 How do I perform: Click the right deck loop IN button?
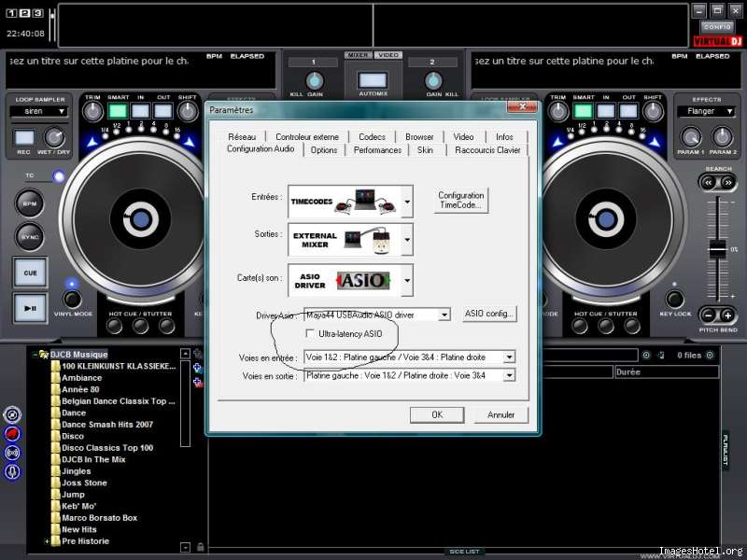tap(606, 111)
